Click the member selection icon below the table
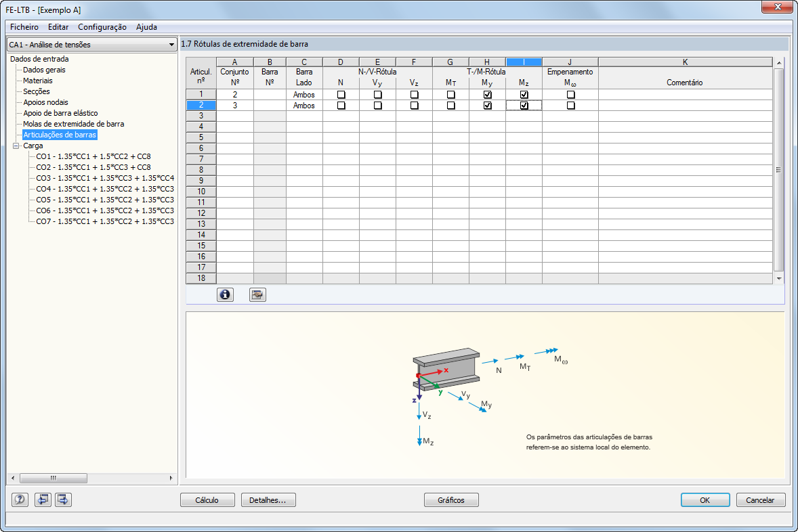Screen dimensions: 798x532 click(257, 294)
